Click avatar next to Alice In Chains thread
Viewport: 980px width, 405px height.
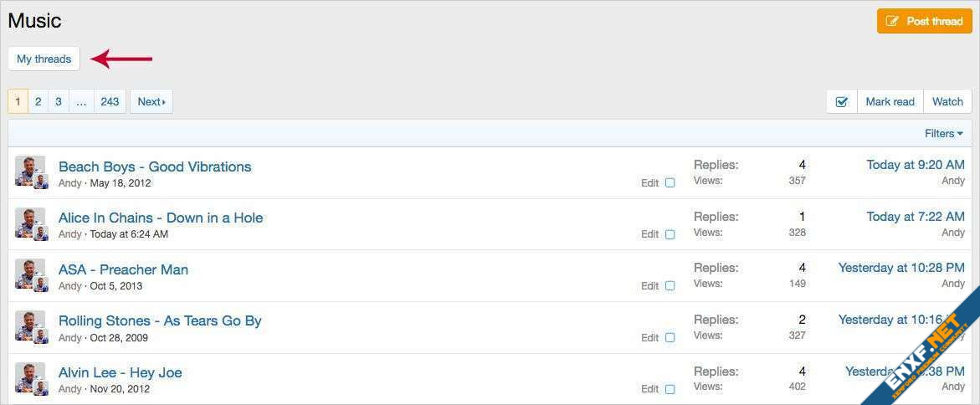[x=30, y=223]
